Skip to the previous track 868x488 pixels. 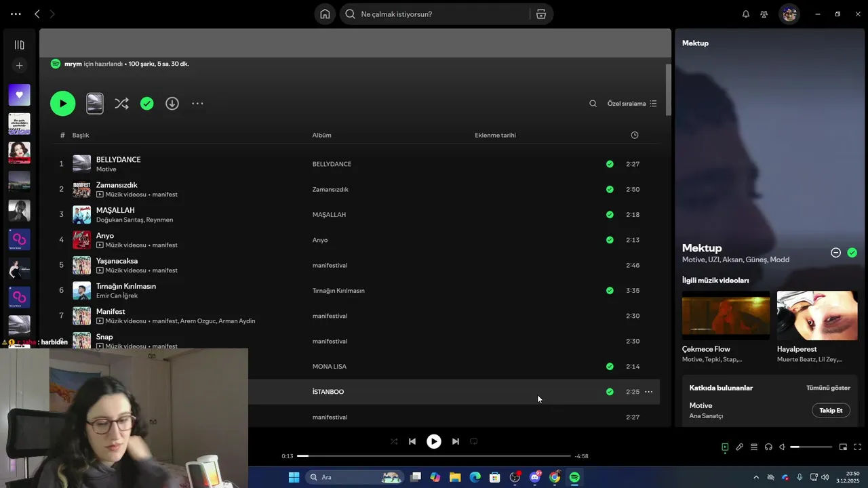pyautogui.click(x=412, y=441)
